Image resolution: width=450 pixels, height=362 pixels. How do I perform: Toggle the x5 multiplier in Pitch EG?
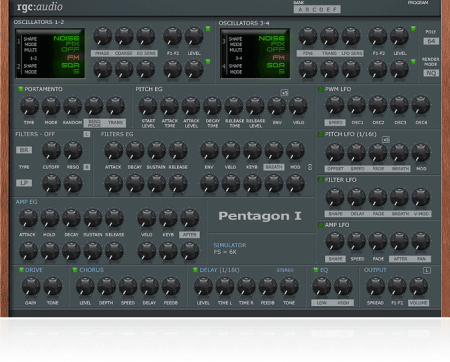[284, 93]
